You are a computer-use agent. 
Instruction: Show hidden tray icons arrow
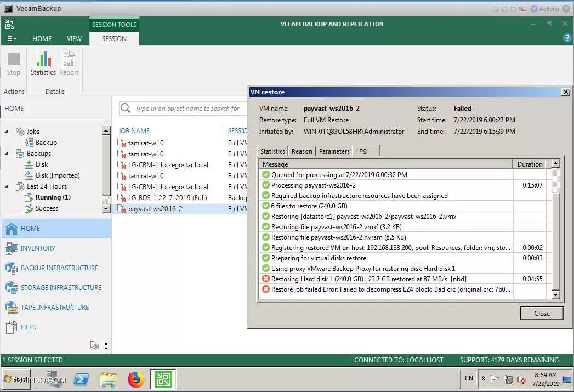(483, 379)
